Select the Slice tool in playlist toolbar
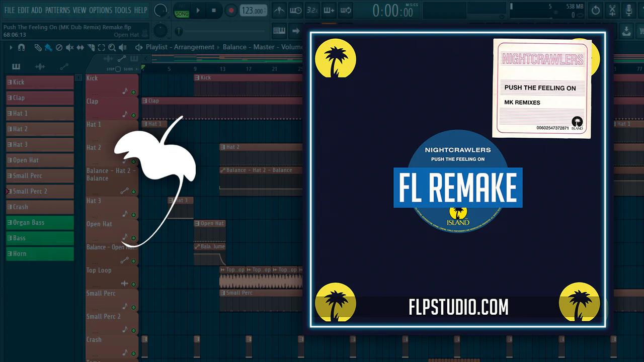 pyautogui.click(x=91, y=47)
